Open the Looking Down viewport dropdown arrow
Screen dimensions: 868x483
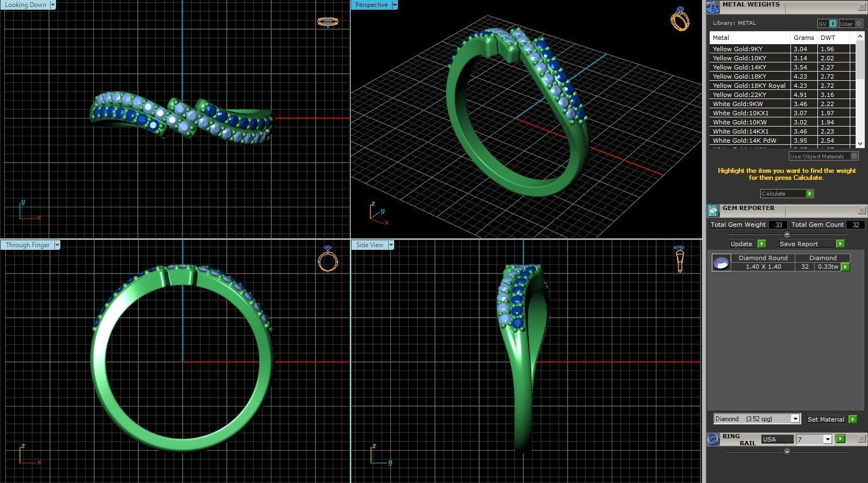point(53,5)
